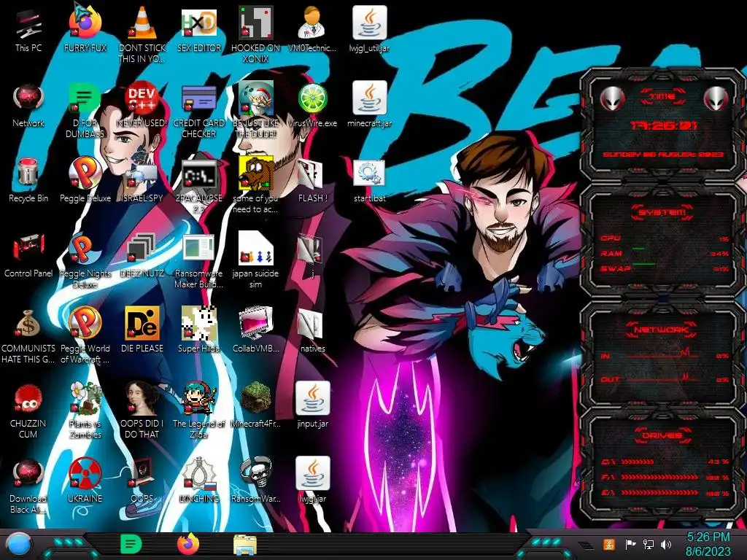Select the Network desktop icon

point(28,99)
